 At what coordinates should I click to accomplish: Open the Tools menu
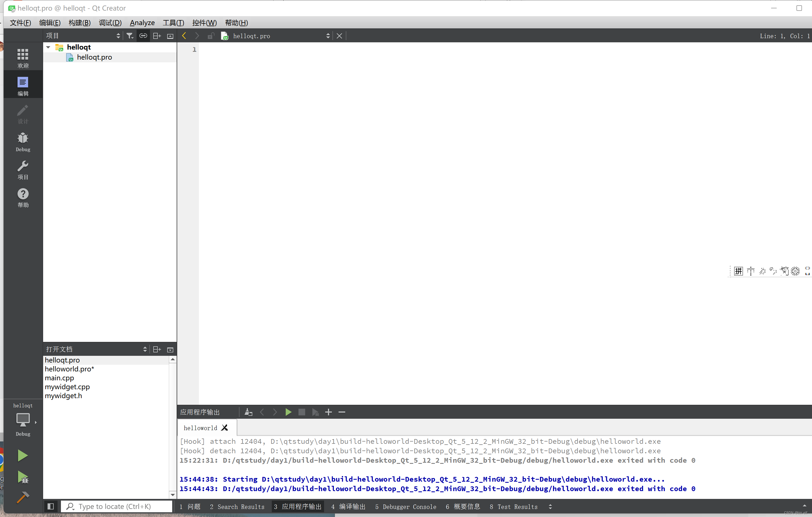(x=173, y=23)
